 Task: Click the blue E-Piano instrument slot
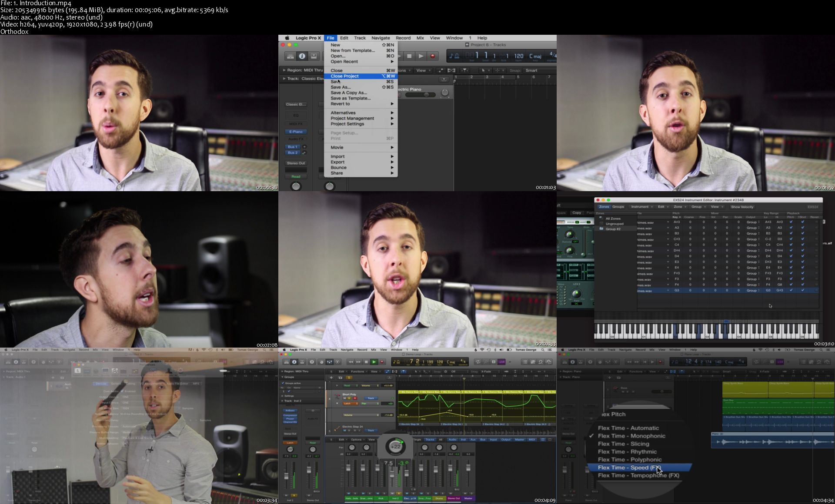tap(296, 132)
